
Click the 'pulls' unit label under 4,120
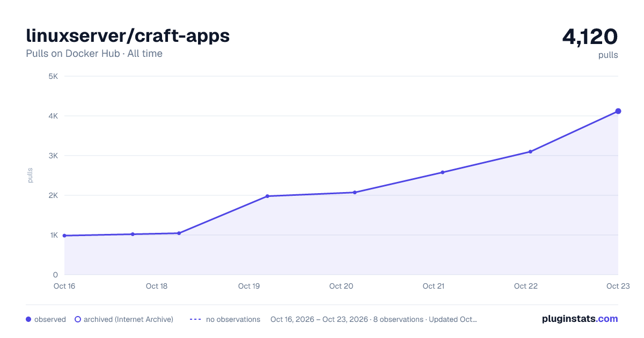pyautogui.click(x=608, y=55)
